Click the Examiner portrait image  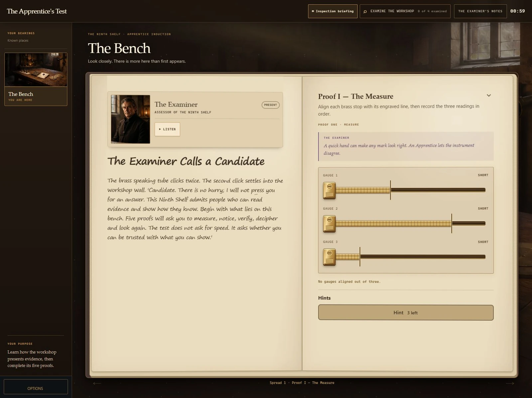[x=130, y=119]
